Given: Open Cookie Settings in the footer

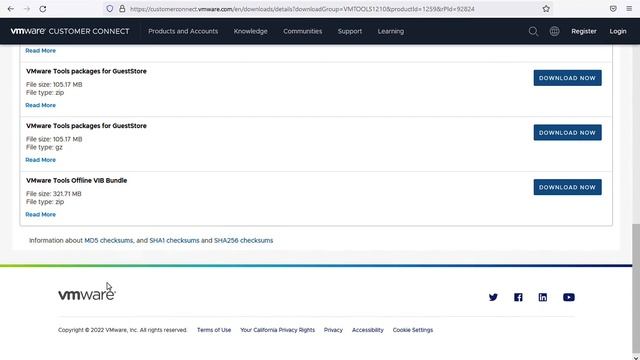Looking at the screenshot, I should click(413, 330).
